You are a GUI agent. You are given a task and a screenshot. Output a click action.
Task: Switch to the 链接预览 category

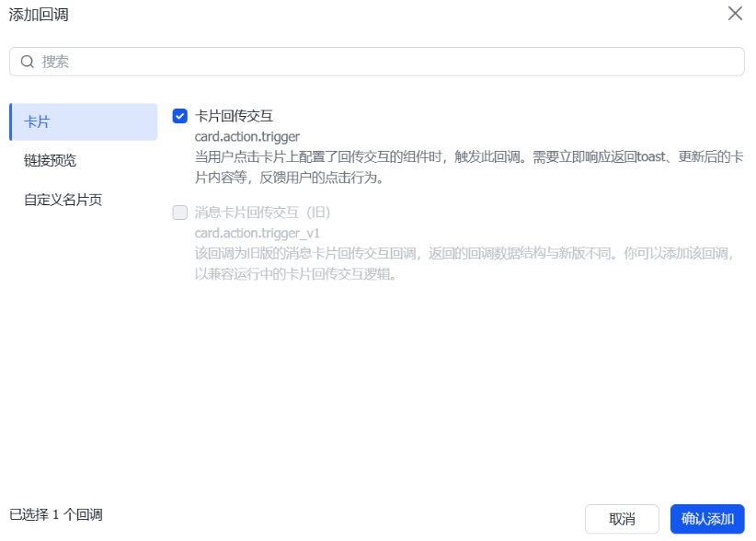pos(51,160)
